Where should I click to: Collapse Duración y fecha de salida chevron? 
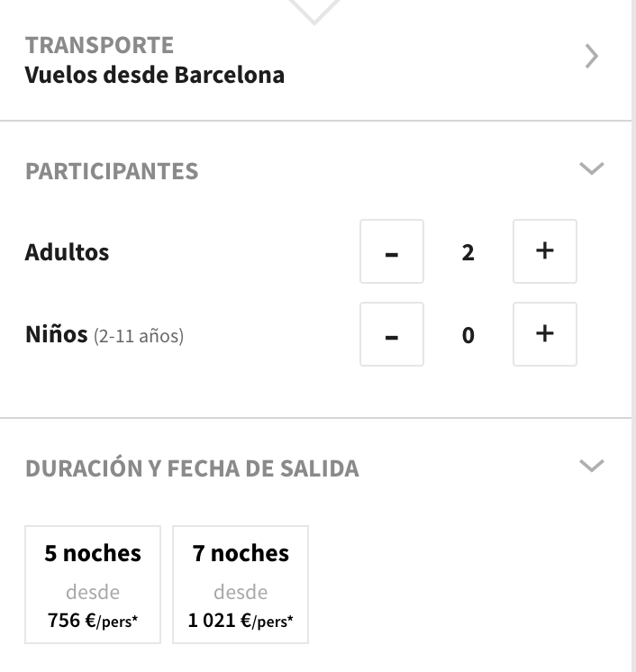[x=591, y=466]
